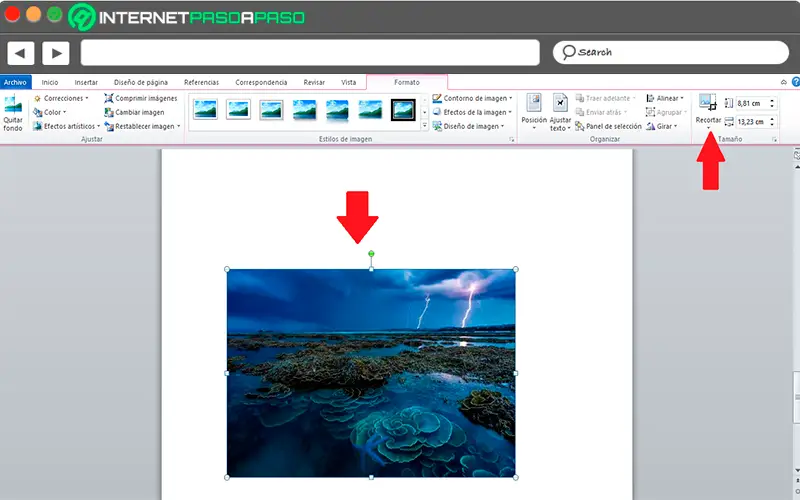Click the InternetPasoAPaso logo
The image size is (800, 500).
coord(187,17)
